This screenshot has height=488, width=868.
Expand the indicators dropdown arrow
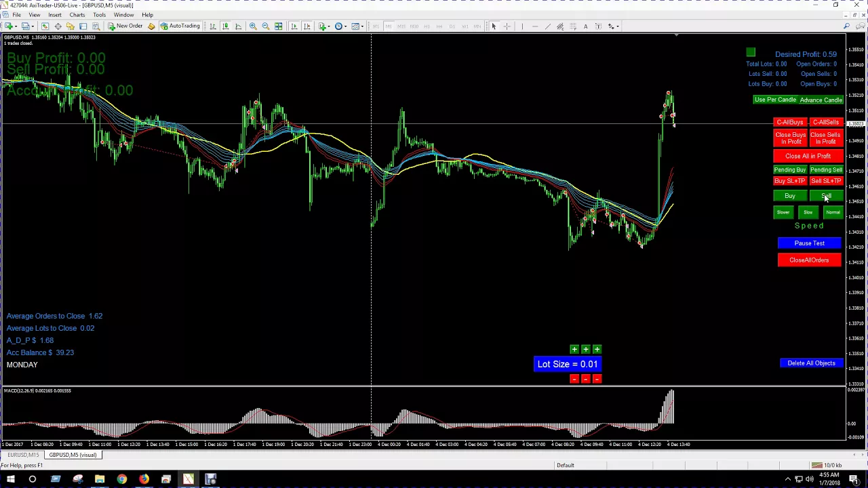[x=329, y=26]
